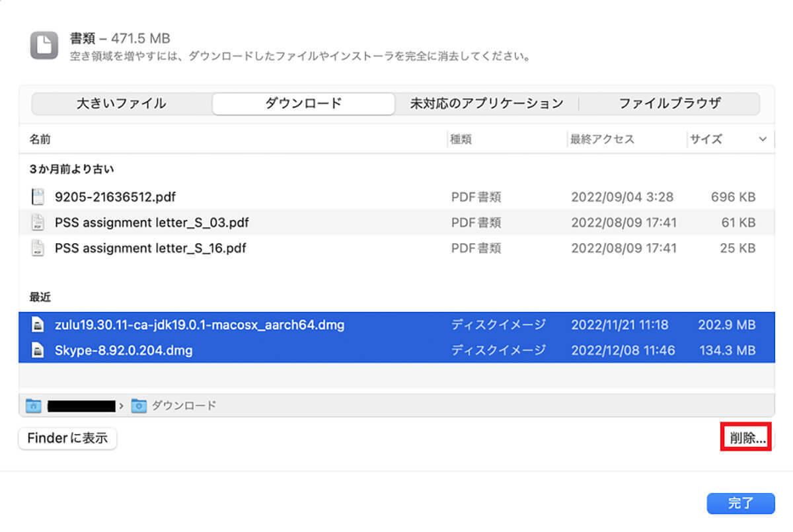Click the 削除... button

(x=745, y=437)
